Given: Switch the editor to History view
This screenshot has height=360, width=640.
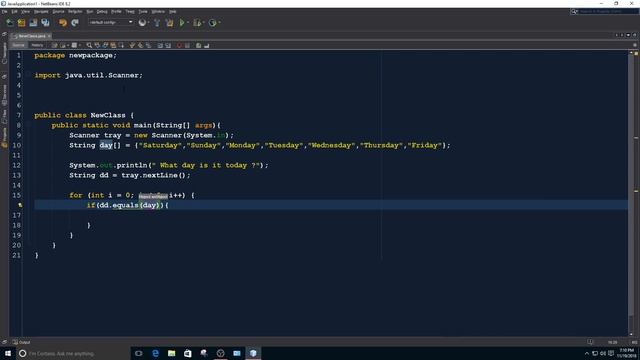Looking at the screenshot, I should point(37,45).
